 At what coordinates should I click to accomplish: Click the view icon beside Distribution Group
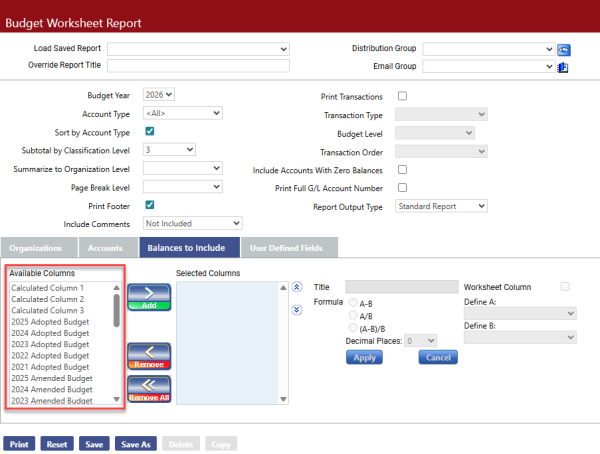point(564,48)
